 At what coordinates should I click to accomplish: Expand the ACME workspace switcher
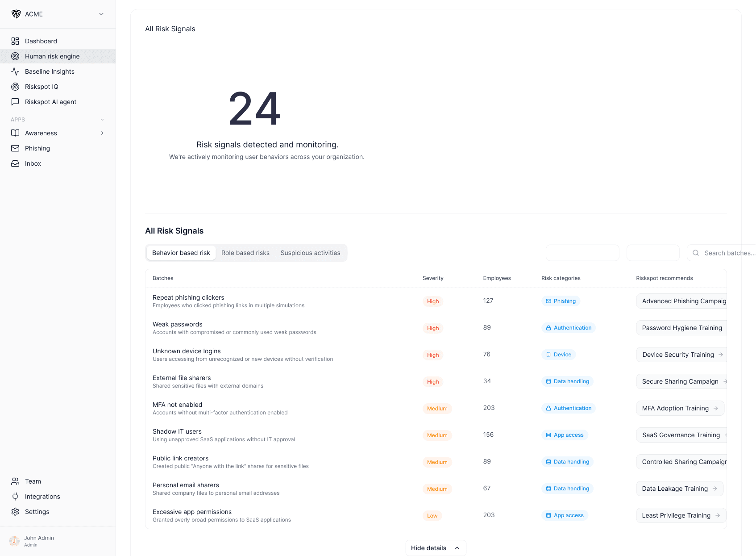101,14
